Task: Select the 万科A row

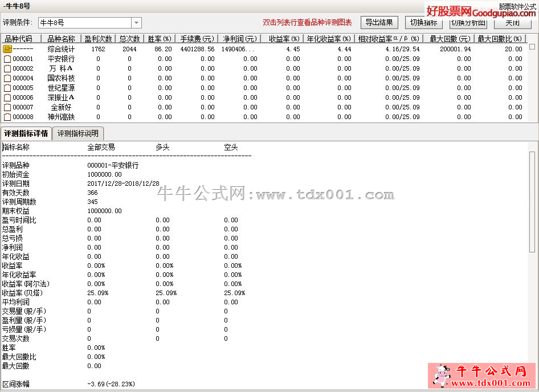Action: 264,68
